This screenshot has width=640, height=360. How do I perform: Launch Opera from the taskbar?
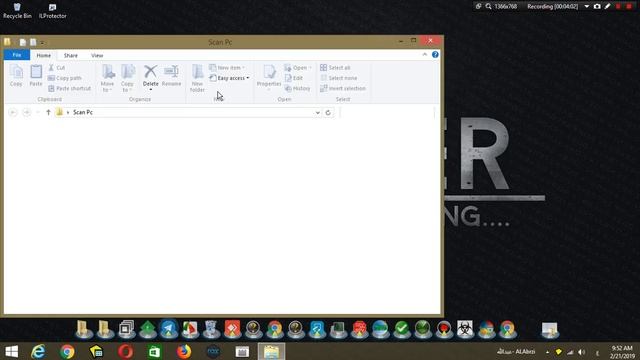[x=126, y=351]
